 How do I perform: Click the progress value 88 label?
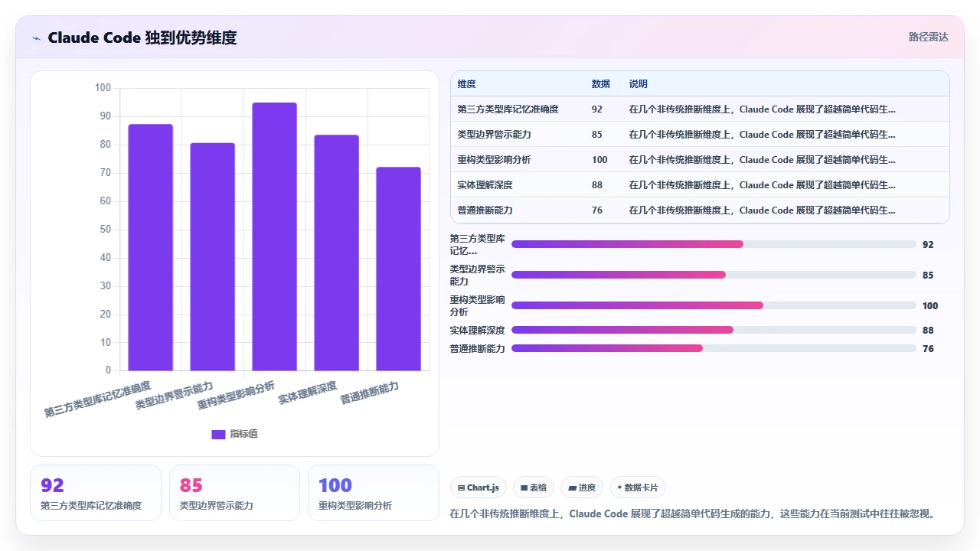(x=928, y=331)
